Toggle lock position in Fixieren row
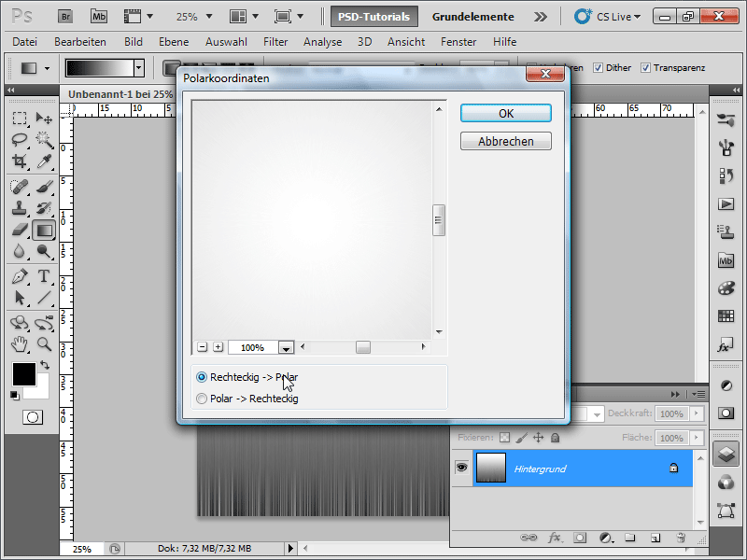This screenshot has height=560, width=747. point(539,437)
